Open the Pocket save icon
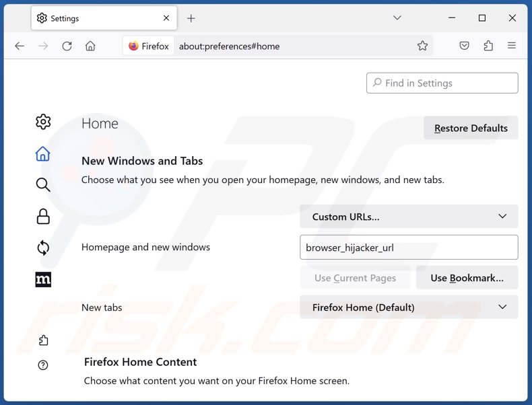532x405 pixels. [x=464, y=46]
